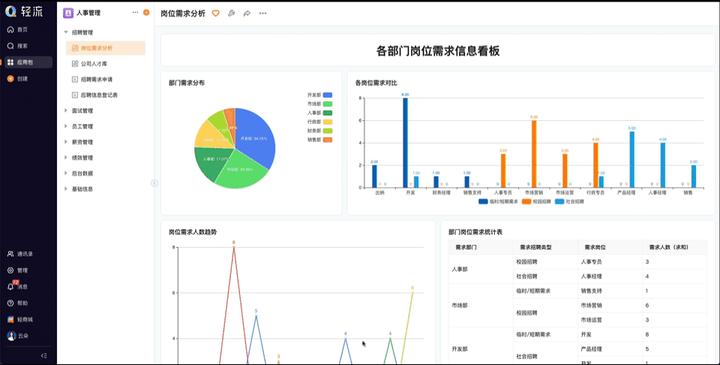Toggle the 财务部 pie legend entry
The image size is (720, 365).
pos(320,130)
